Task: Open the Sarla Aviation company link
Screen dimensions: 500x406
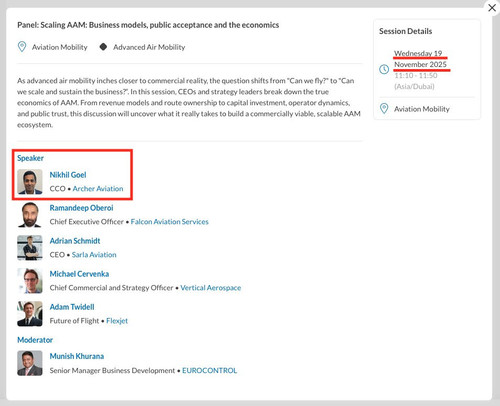Action: (94, 255)
